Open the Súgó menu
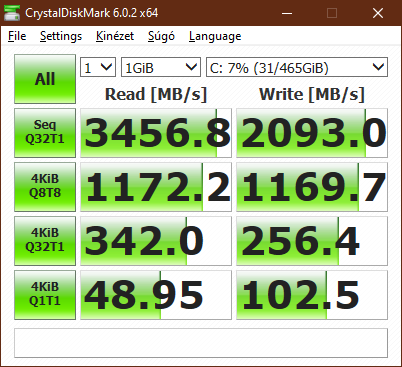The image size is (402, 367). (161, 36)
